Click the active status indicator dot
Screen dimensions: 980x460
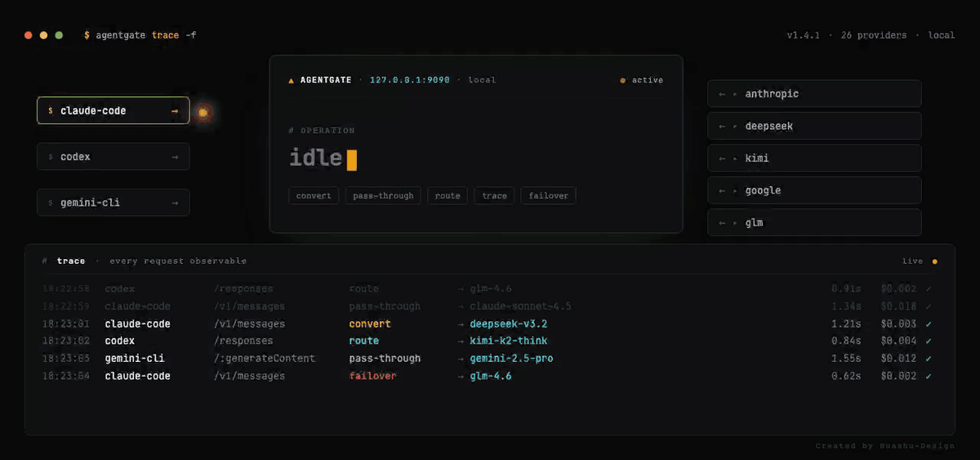click(x=623, y=81)
